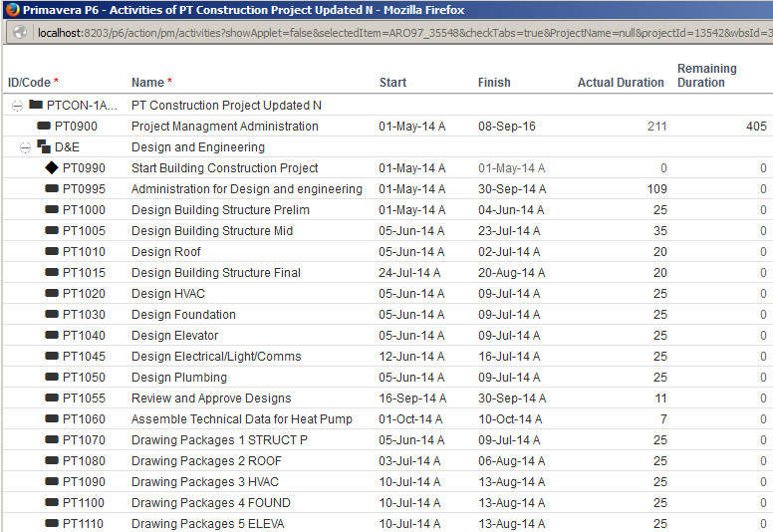Viewport: 773px width, 532px height.
Task: Select 'Design Building Structure Final' name
Action: 216,273
